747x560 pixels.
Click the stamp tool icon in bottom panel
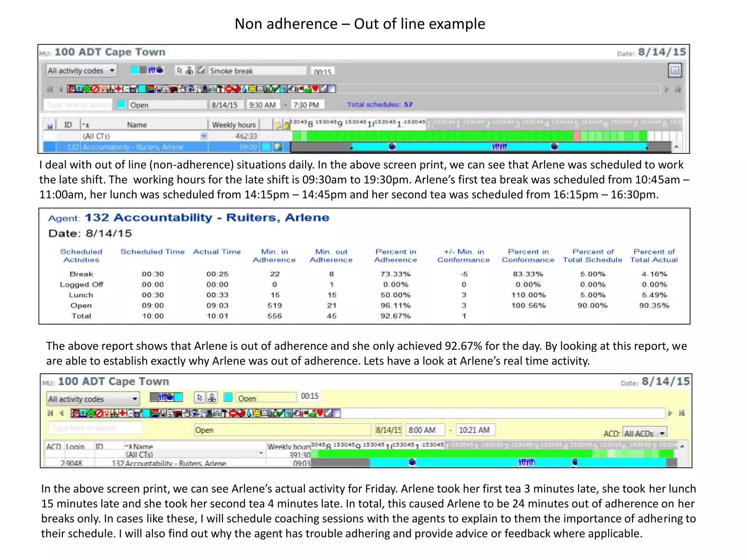pos(212,398)
